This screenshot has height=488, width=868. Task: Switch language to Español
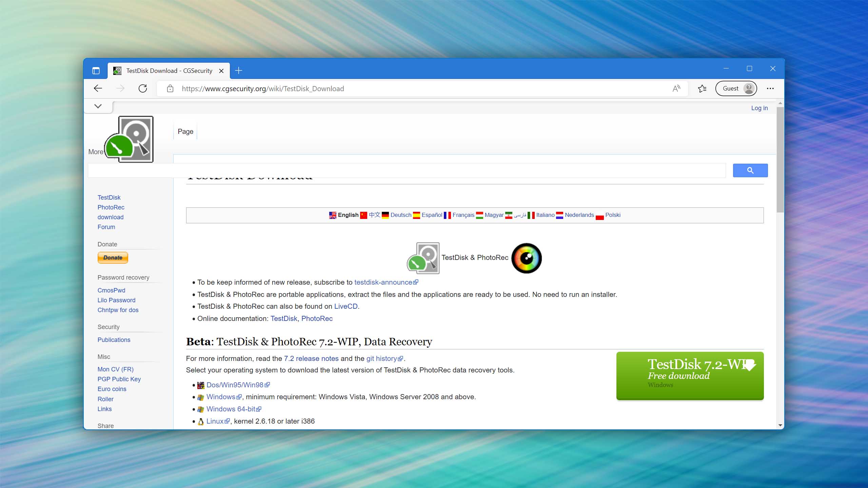(x=432, y=215)
